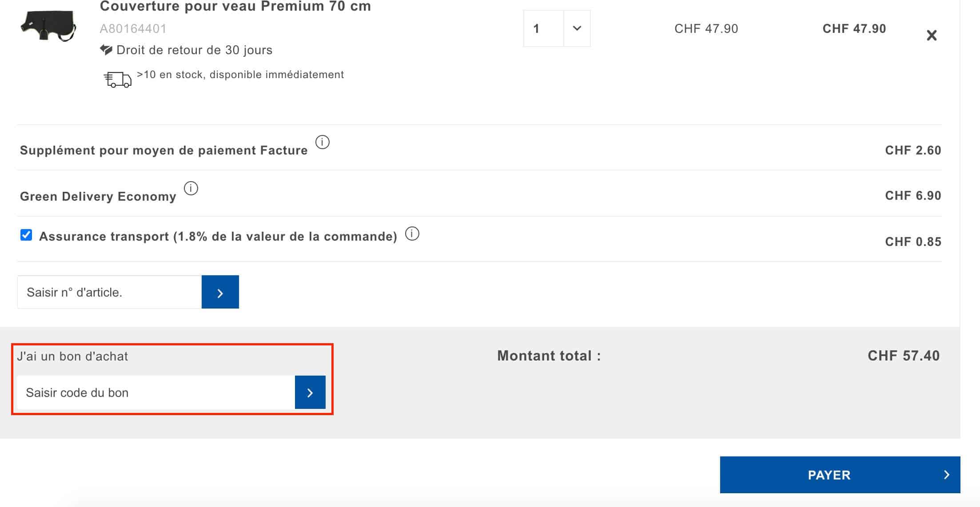The width and height of the screenshot is (980, 507).
Task: Disable the Assurance transport checkbox
Action: point(26,235)
